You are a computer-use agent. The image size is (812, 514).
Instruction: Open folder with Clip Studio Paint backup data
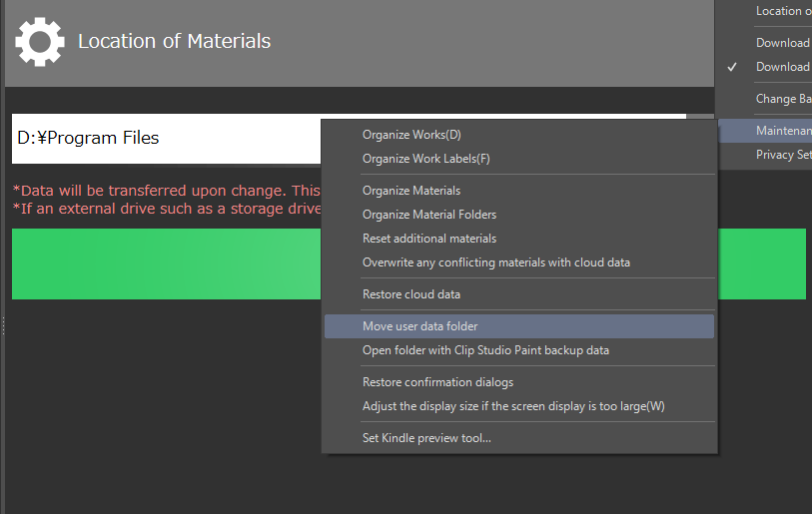[485, 350]
